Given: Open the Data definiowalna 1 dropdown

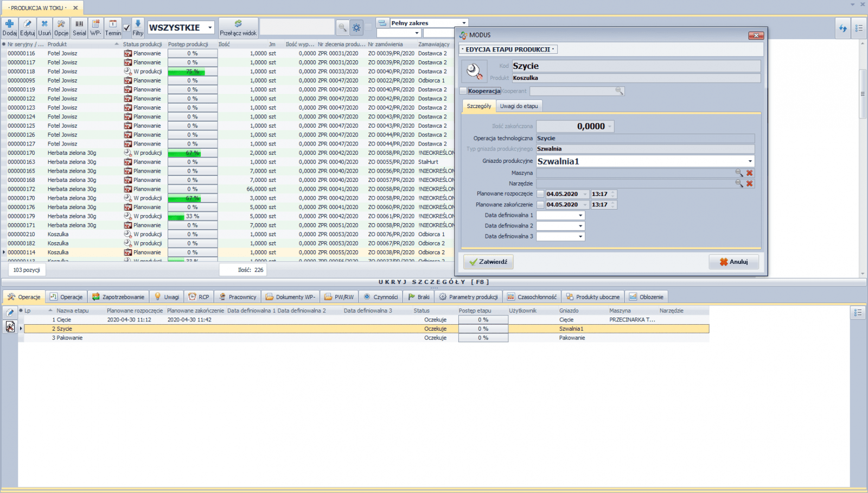Looking at the screenshot, I should 580,215.
